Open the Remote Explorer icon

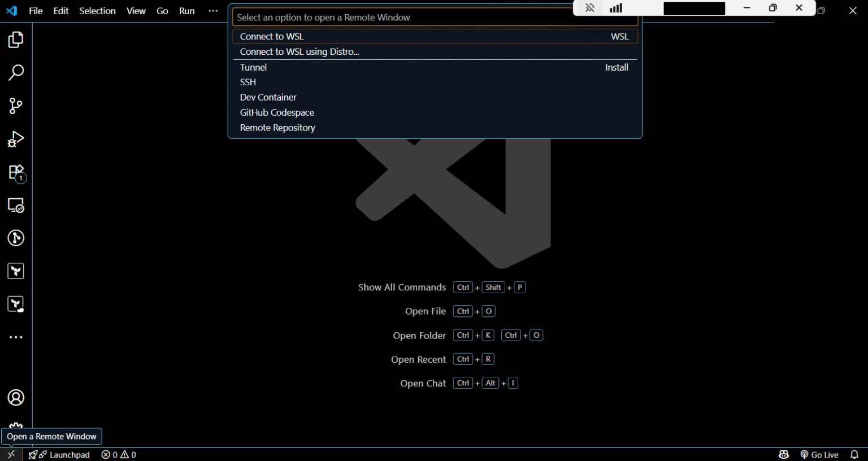click(16, 205)
